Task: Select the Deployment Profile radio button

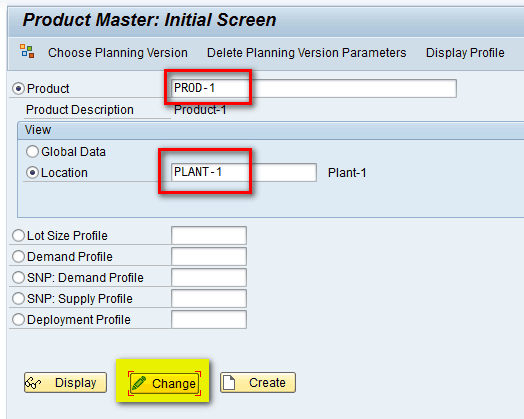Action: tap(18, 319)
